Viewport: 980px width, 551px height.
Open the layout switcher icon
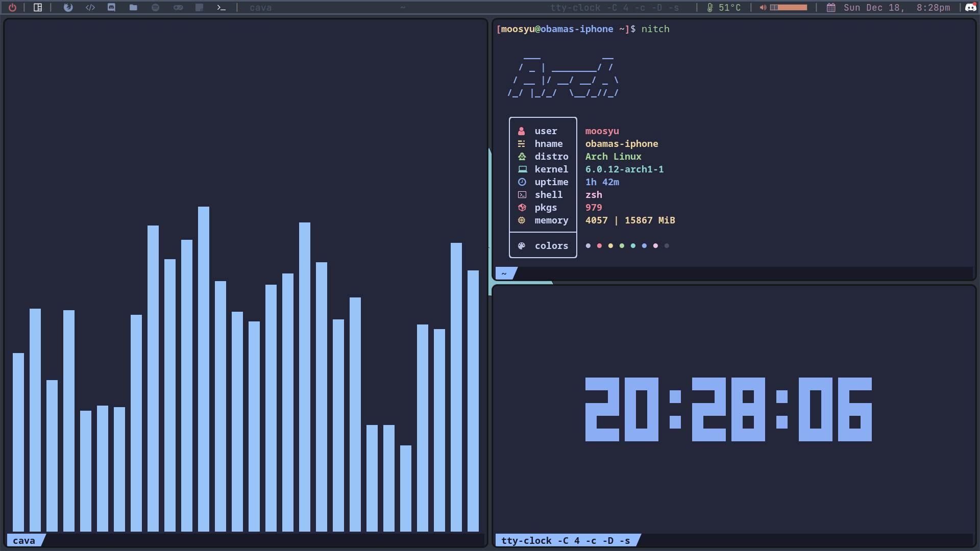[x=38, y=8]
